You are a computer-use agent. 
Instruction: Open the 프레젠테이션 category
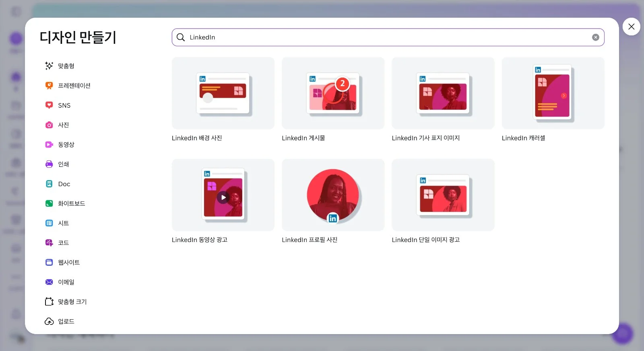(74, 86)
